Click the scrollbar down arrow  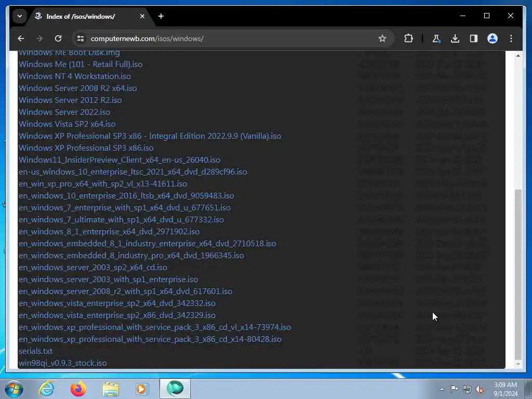click(518, 364)
